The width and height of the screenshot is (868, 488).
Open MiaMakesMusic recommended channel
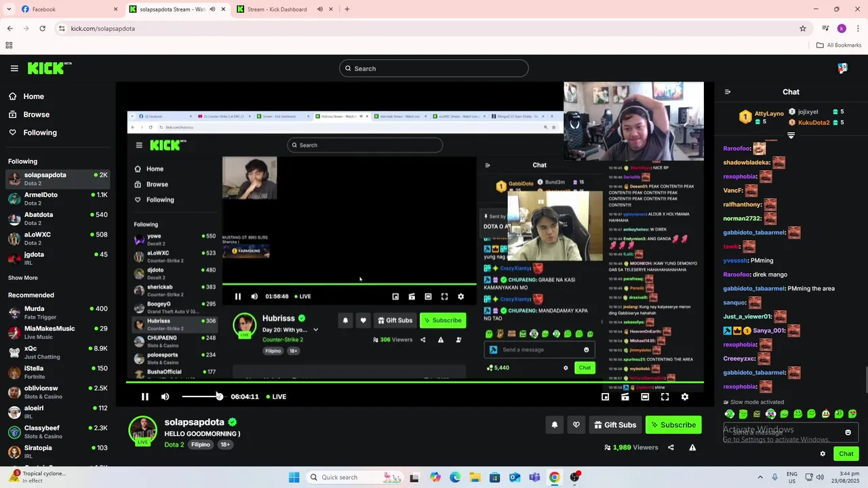[x=58, y=332]
